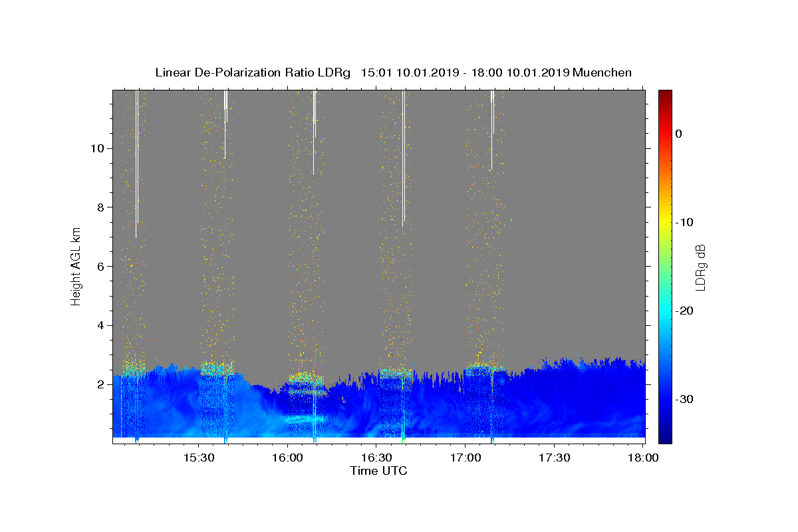Click the 18:00 time tick label

coord(642,458)
